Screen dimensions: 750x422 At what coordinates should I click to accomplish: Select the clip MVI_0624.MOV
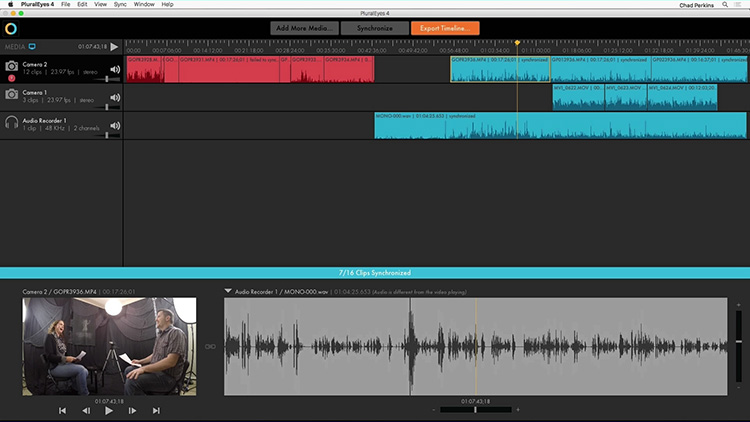(682, 98)
